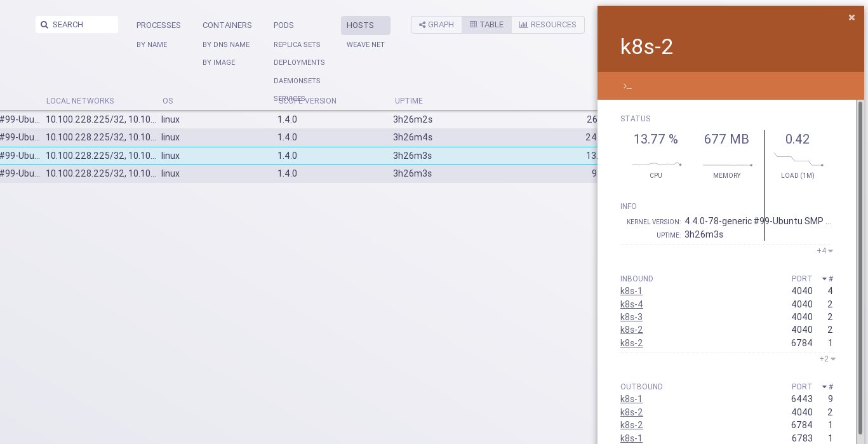The image size is (868, 444).
Task: Open inbound k8s-2 link on port 6784
Action: click(x=631, y=343)
